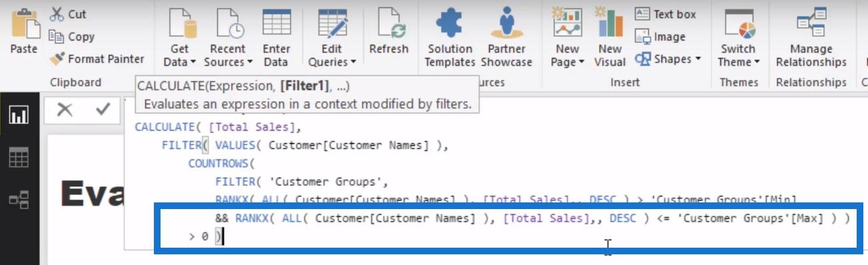Cancel the formula with X button

coord(65,110)
